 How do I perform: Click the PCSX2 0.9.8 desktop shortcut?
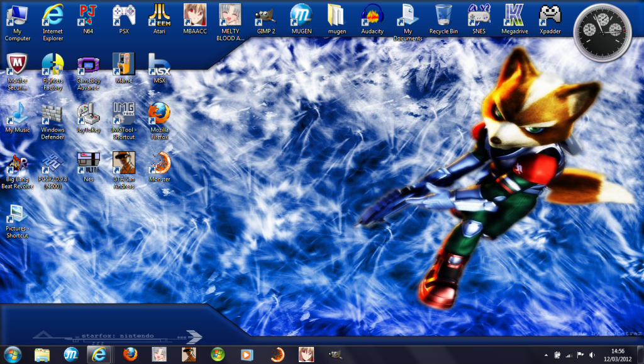coord(53,171)
